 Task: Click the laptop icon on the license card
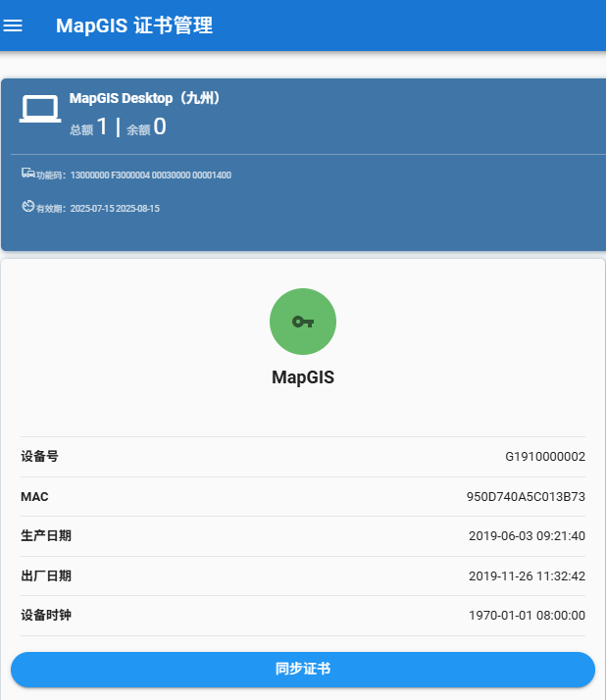(x=40, y=110)
